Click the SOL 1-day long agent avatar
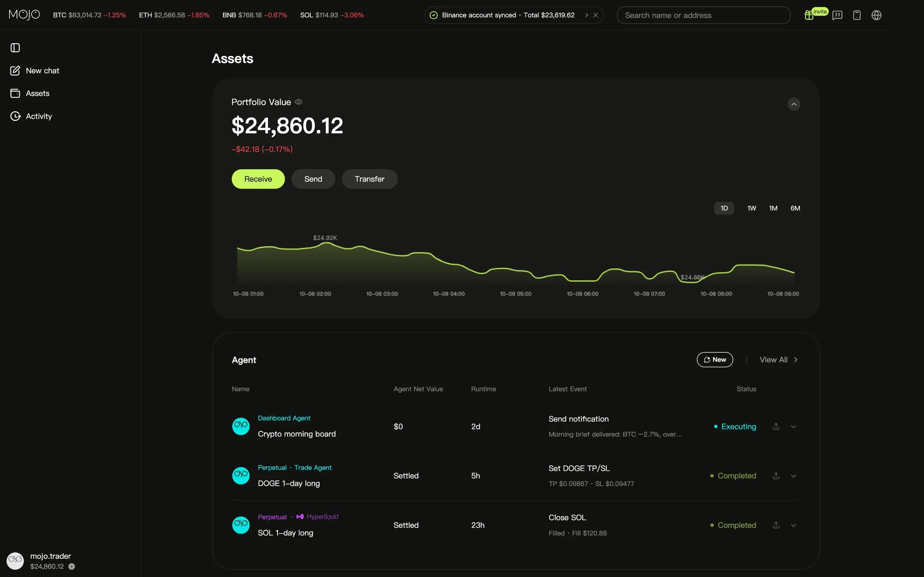This screenshot has width=924, height=577. tap(240, 525)
